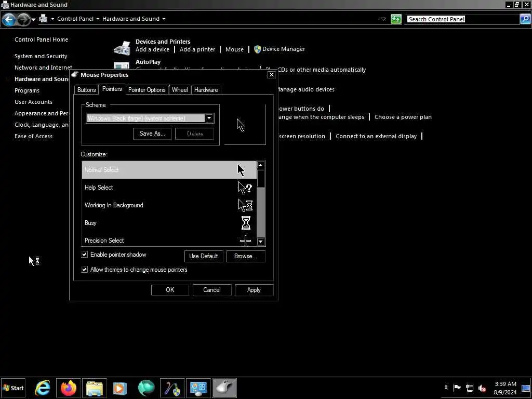Show hidden system tray icons
532x399 pixels.
pyautogui.click(x=446, y=388)
